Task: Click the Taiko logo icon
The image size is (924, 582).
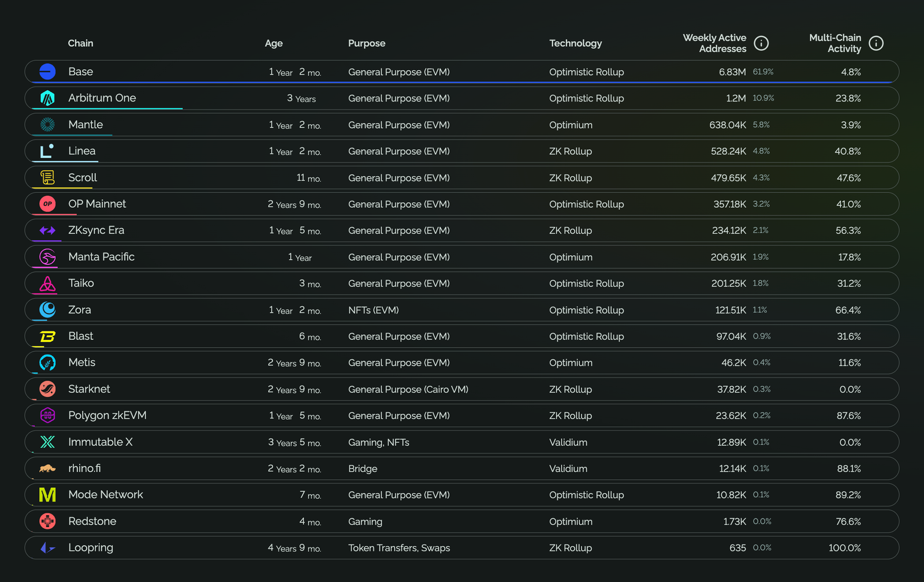Action: tap(47, 283)
